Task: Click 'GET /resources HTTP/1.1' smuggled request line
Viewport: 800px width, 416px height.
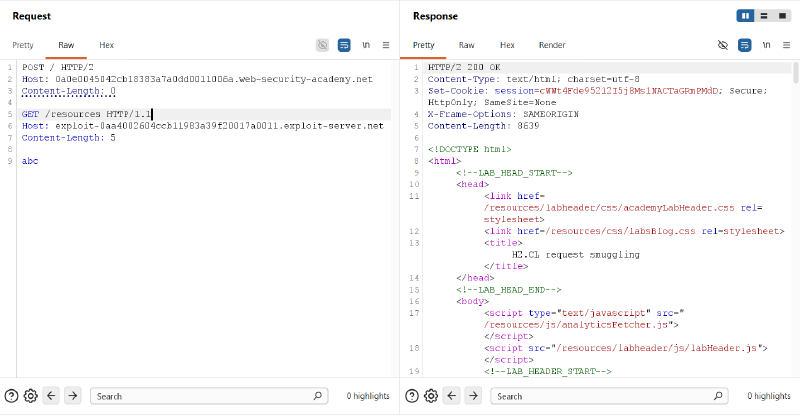Action: coord(87,114)
